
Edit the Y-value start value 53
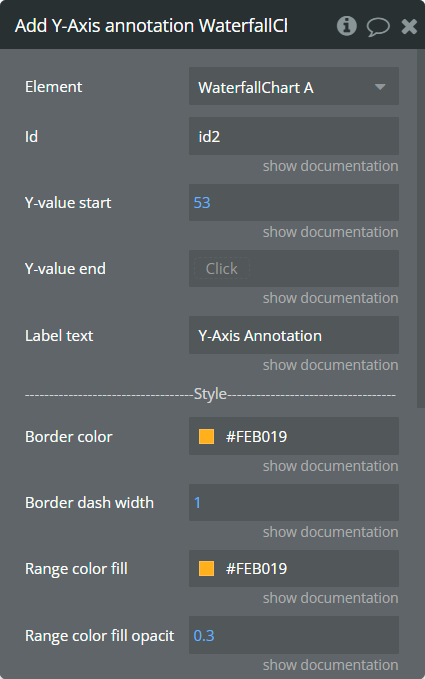click(294, 202)
